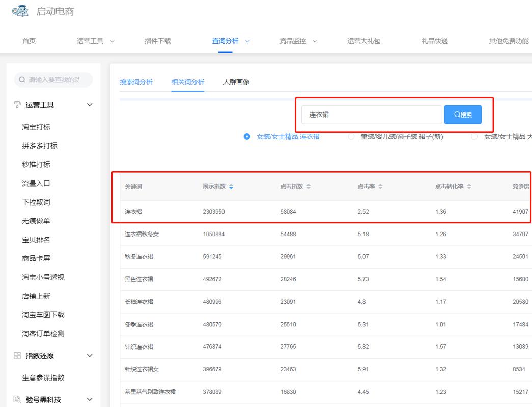The width and height of the screenshot is (532, 407).
Task: Sort by 点击转化率 arrows
Action: [x=469, y=186]
